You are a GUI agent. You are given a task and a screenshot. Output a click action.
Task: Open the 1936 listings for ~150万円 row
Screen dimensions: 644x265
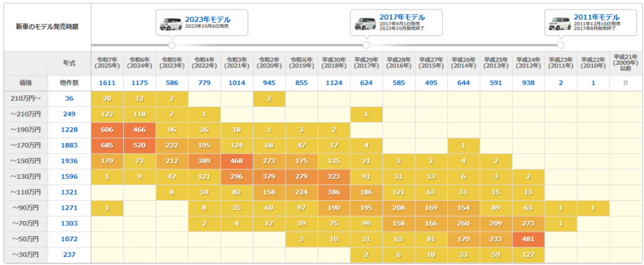click(x=69, y=161)
